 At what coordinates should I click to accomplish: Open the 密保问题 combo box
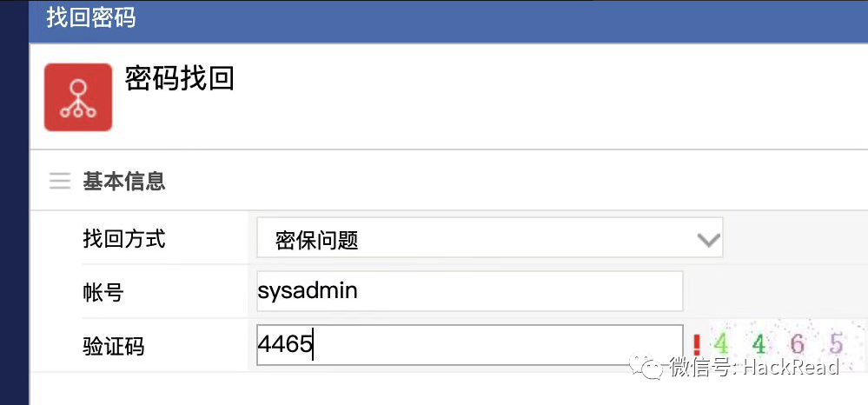coord(490,237)
